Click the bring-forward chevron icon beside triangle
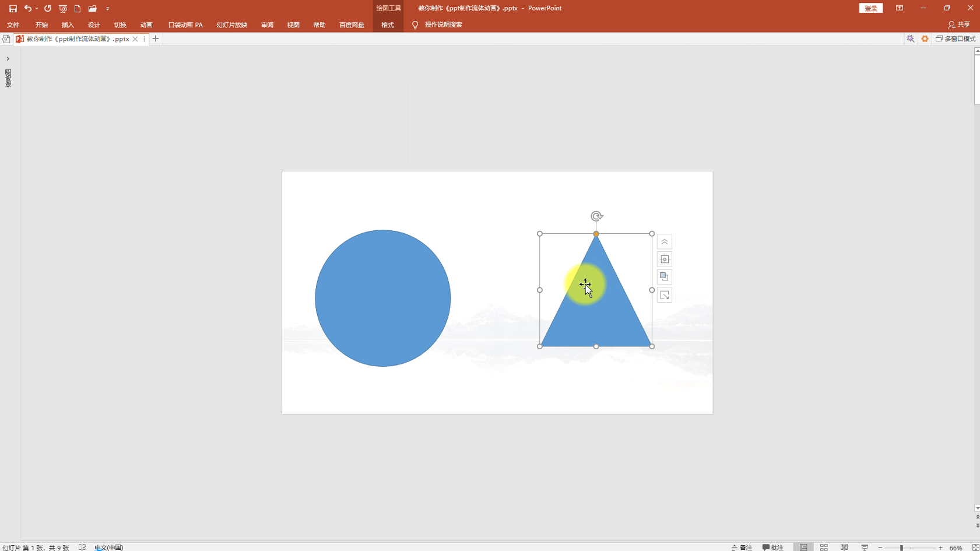980x551 pixels. pos(665,242)
